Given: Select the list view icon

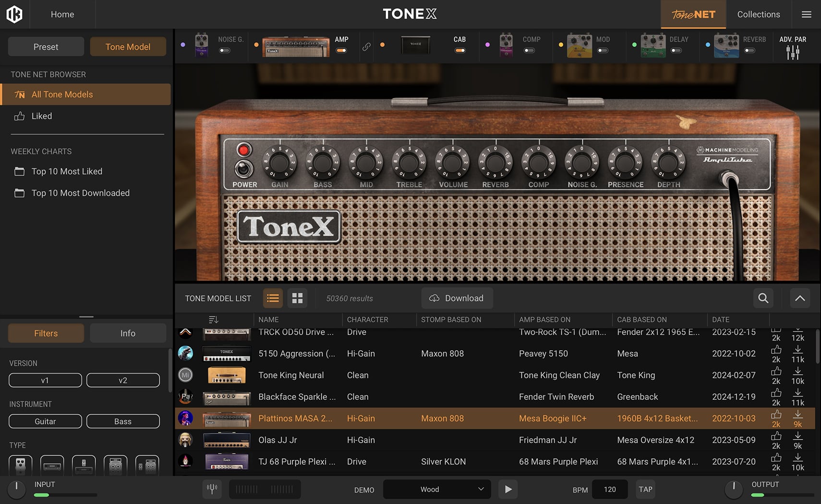Looking at the screenshot, I should click(273, 298).
